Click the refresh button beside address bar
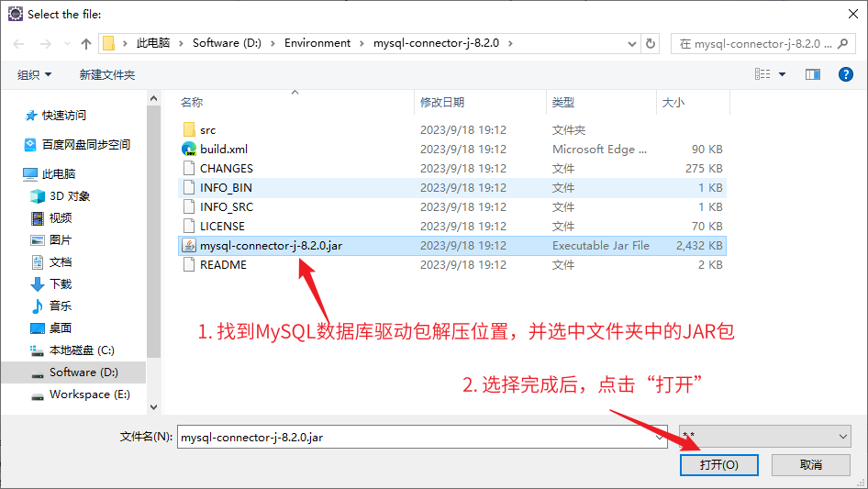Viewport: 868px width, 489px height. tap(651, 43)
